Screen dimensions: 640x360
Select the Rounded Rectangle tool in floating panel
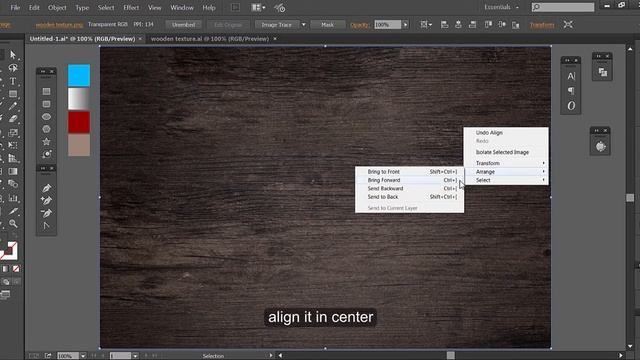pyautogui.click(x=47, y=104)
